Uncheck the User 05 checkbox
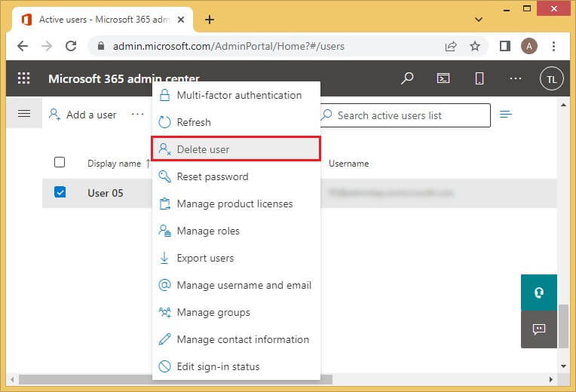 tap(60, 191)
